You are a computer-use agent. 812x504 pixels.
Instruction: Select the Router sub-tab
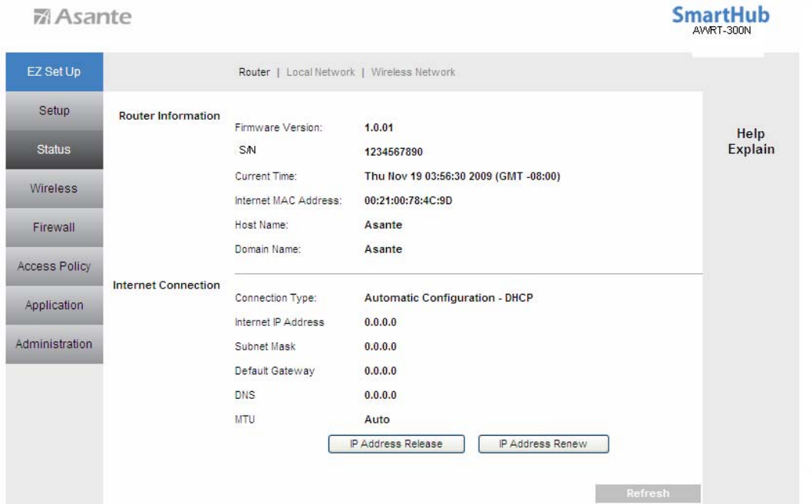(x=254, y=72)
